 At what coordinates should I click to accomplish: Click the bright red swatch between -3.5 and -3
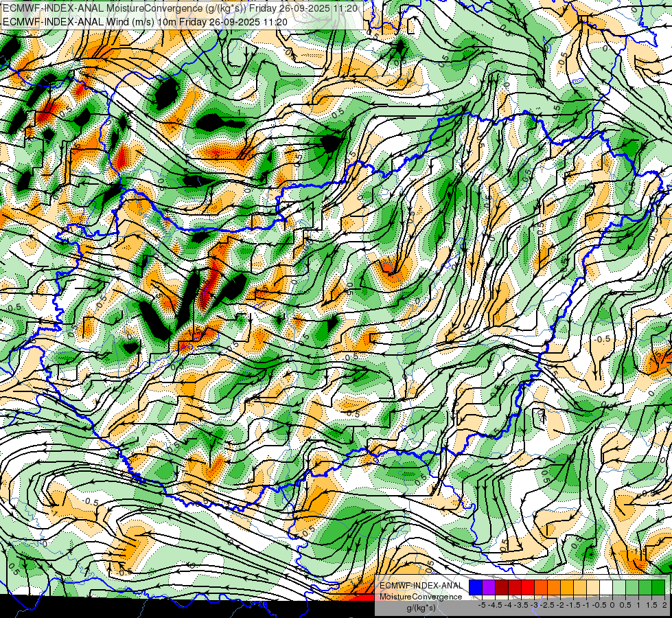point(528,587)
